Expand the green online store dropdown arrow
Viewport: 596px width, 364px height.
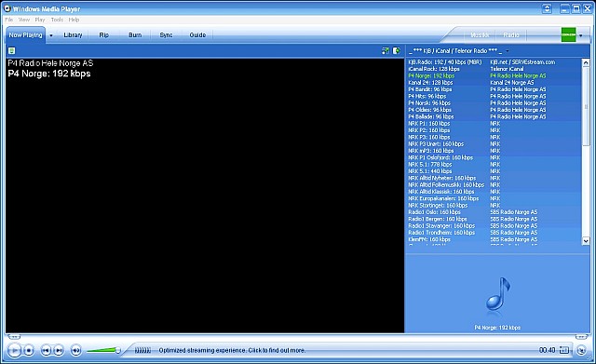tap(580, 35)
